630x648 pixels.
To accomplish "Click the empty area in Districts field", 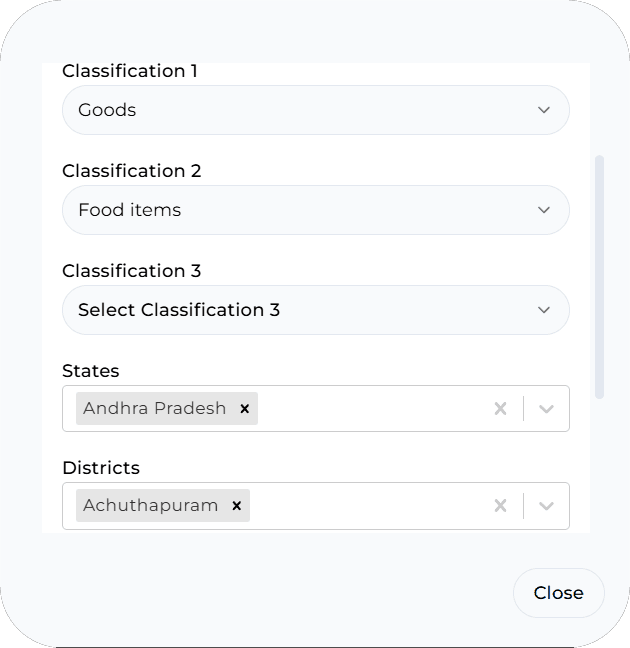I will tap(370, 506).
